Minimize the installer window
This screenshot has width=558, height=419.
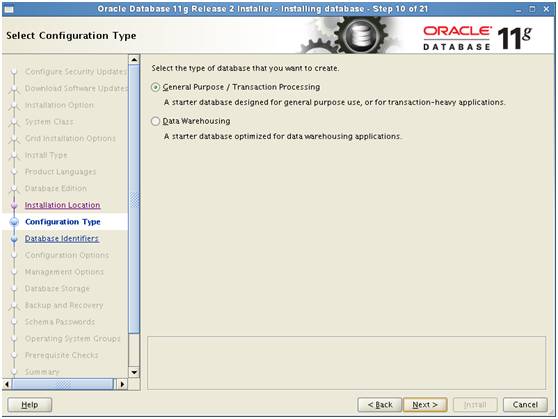point(519,10)
